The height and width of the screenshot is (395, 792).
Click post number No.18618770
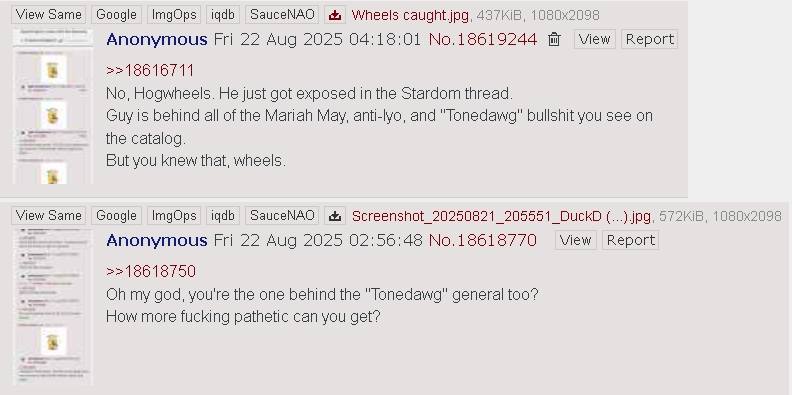pos(482,240)
